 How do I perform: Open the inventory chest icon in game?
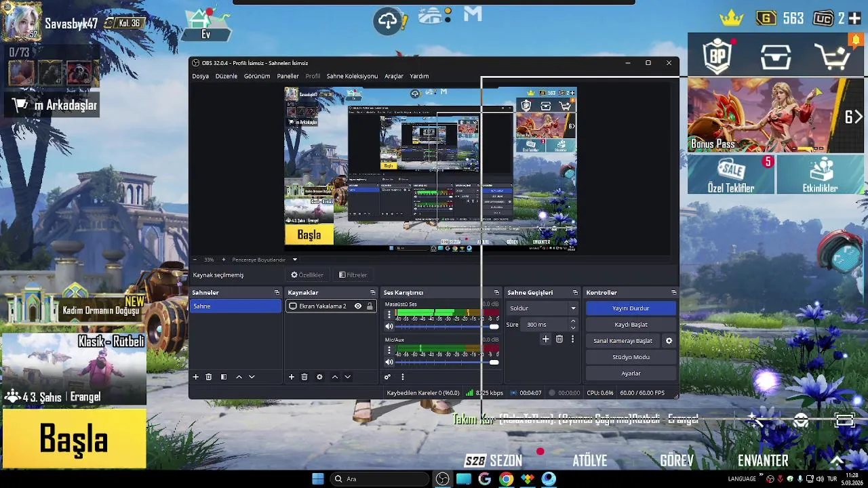click(x=775, y=57)
